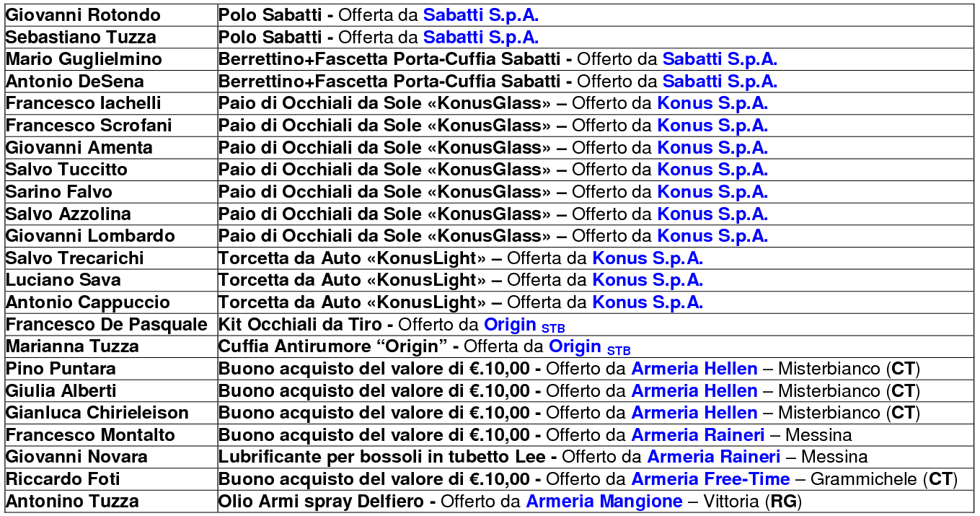Select the name Sebastiano Tuzza

81,37
